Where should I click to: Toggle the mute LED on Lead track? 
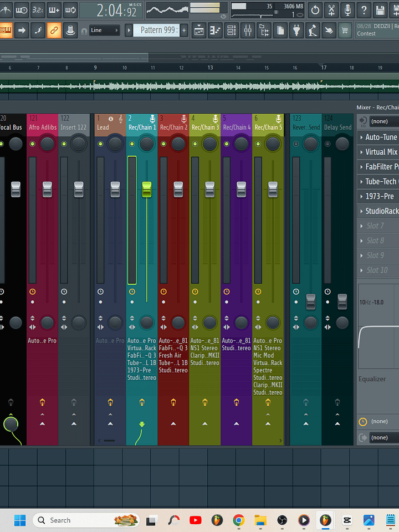point(100,144)
